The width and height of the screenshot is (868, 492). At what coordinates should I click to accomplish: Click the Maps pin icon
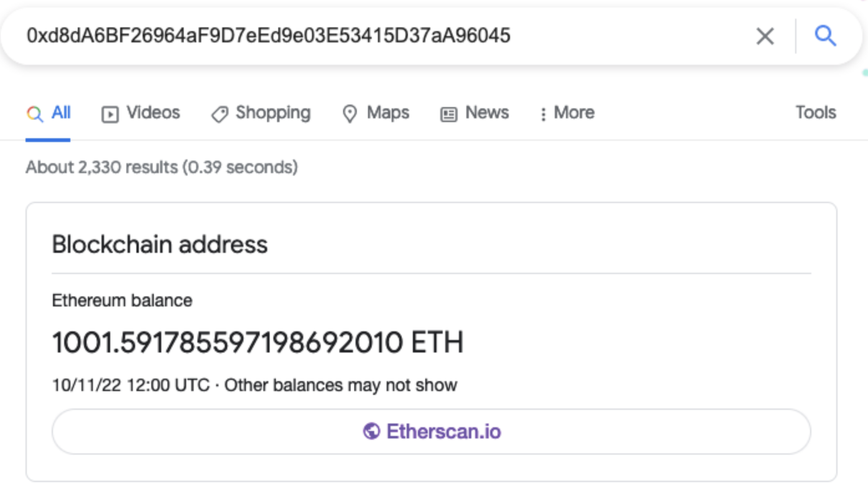[350, 114]
